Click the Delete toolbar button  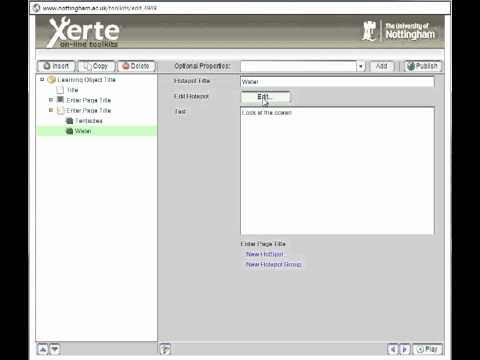click(136, 66)
